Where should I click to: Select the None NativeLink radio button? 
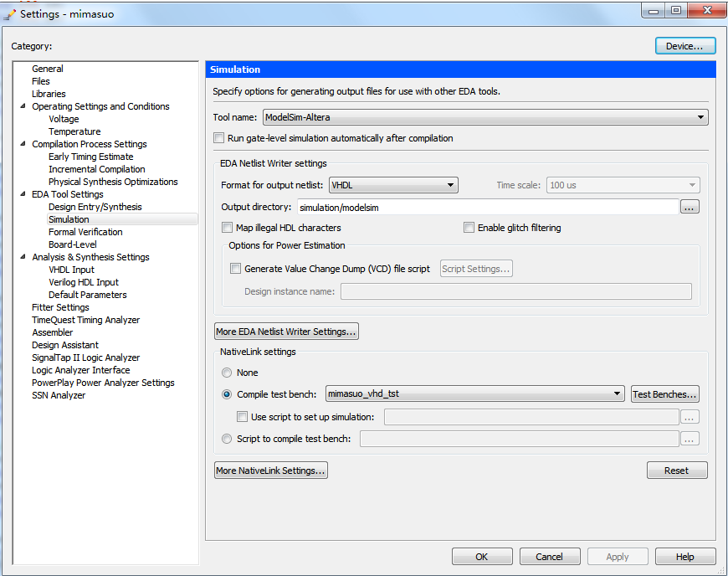coord(227,373)
